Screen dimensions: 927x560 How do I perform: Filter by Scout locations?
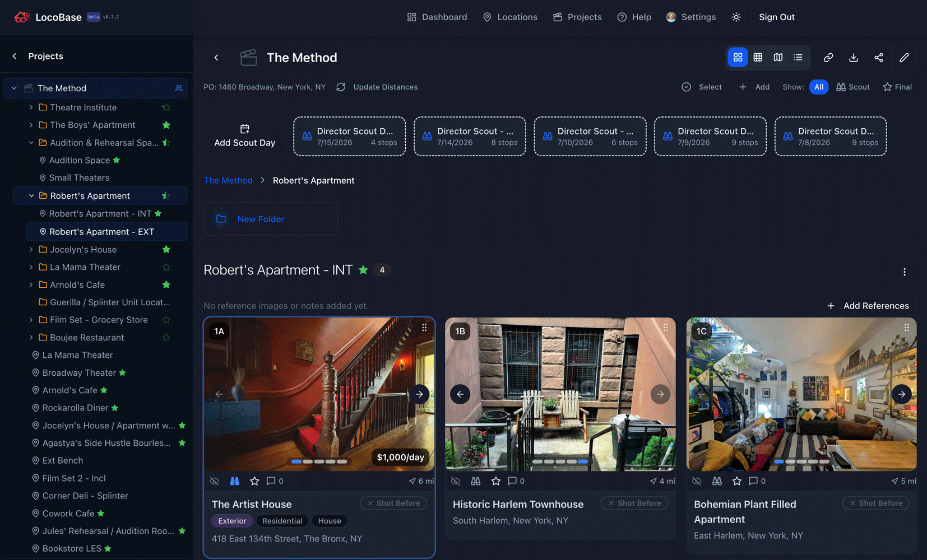coord(853,87)
